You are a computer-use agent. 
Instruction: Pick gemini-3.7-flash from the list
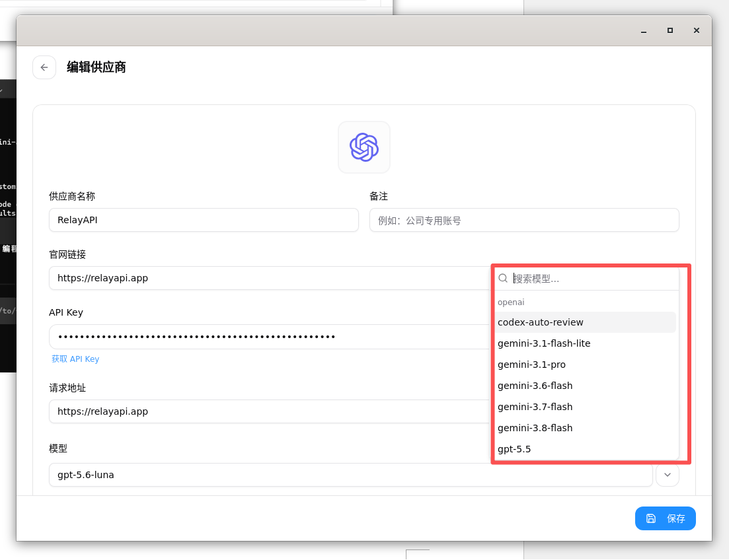pos(586,407)
